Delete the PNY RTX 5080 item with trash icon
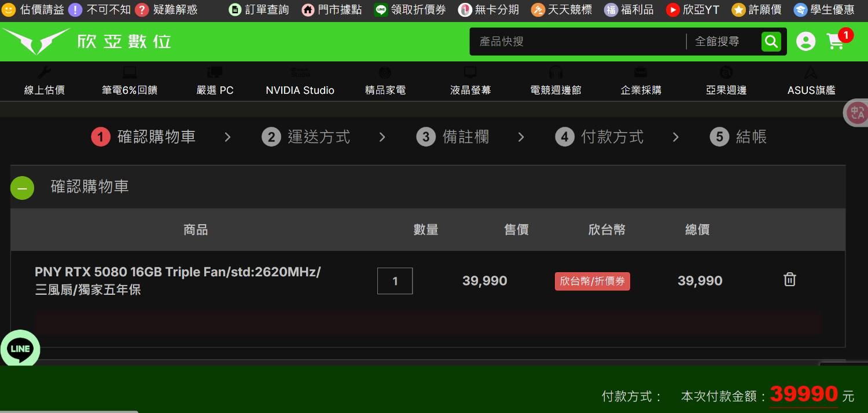Viewport: 868px width, 413px height. pos(789,280)
